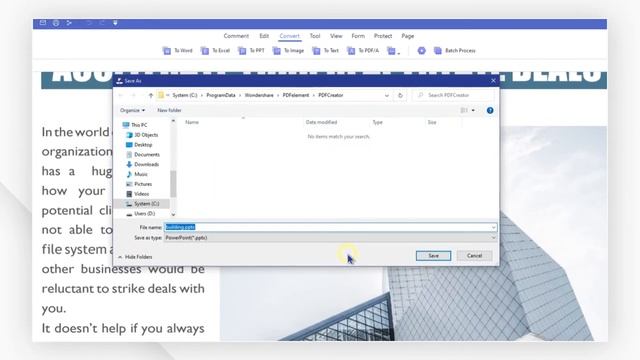Viewport: 640px width, 360px height.
Task: Open the Save as type combo box
Action: pyautogui.click(x=330, y=238)
